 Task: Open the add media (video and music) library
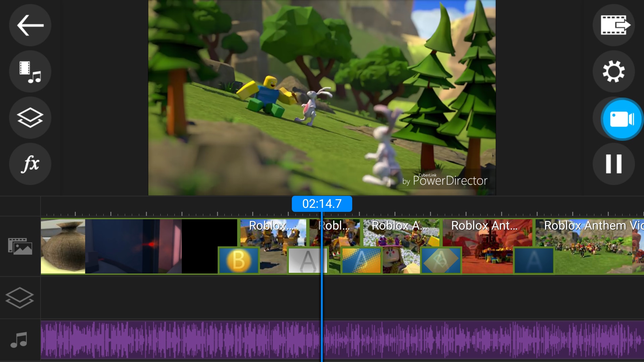(30, 71)
